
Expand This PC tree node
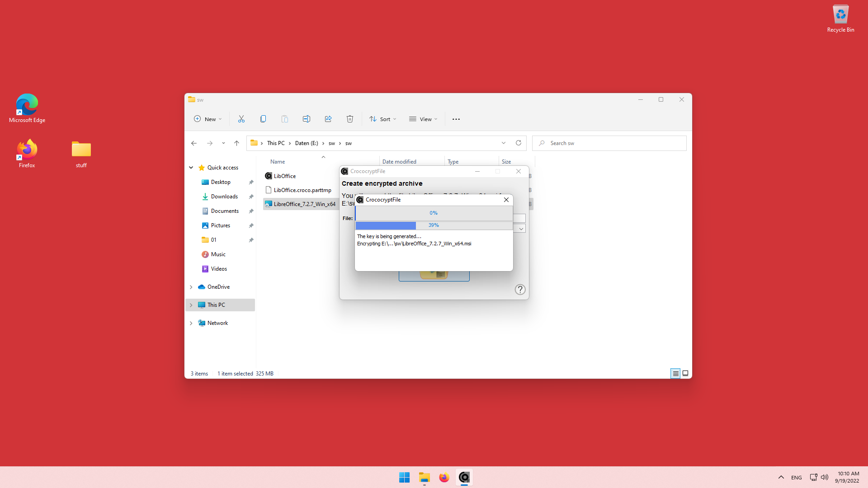pyautogui.click(x=191, y=305)
